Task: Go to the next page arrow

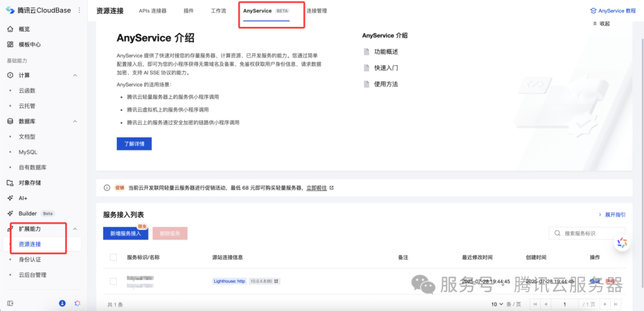Action: click(605, 304)
